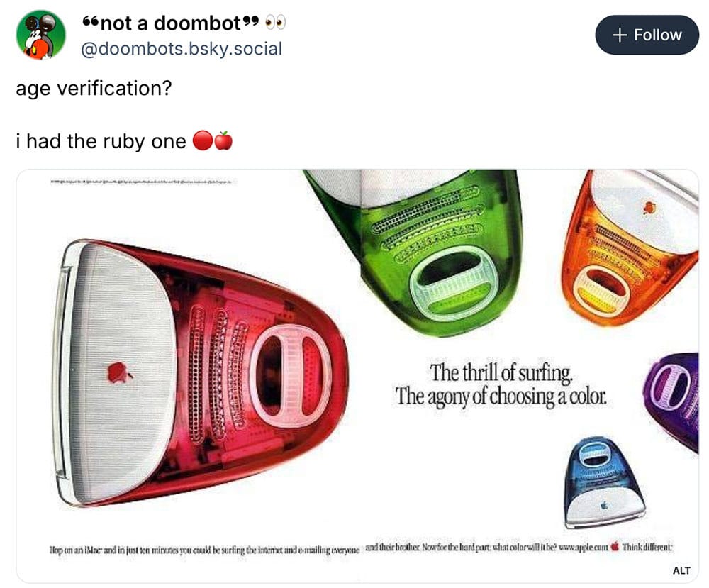Viewport: 709px width, 588px height.
Task: Click the red apple emoji in post
Action: (x=223, y=140)
